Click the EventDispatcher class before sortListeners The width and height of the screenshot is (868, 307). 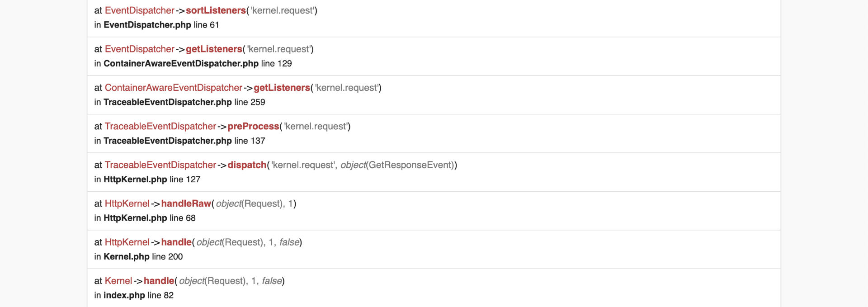139,10
